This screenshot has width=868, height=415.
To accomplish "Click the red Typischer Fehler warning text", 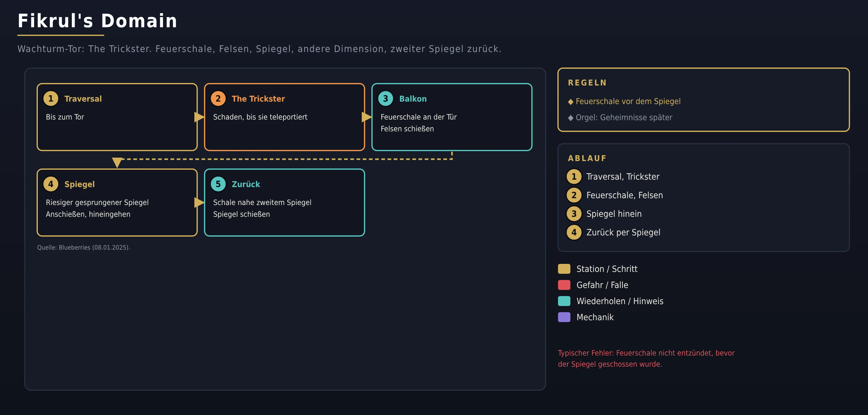I will tap(646, 358).
